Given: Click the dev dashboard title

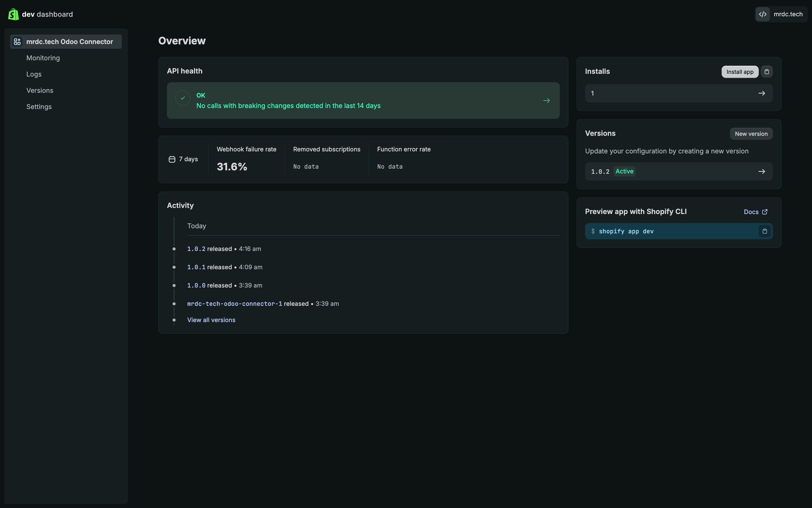Looking at the screenshot, I should (47, 14).
